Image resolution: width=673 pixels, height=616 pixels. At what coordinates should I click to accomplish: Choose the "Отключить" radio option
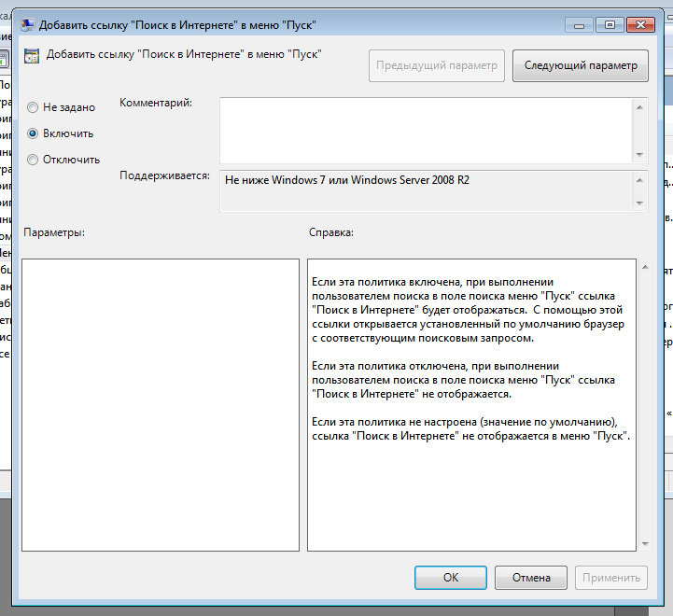(34, 160)
